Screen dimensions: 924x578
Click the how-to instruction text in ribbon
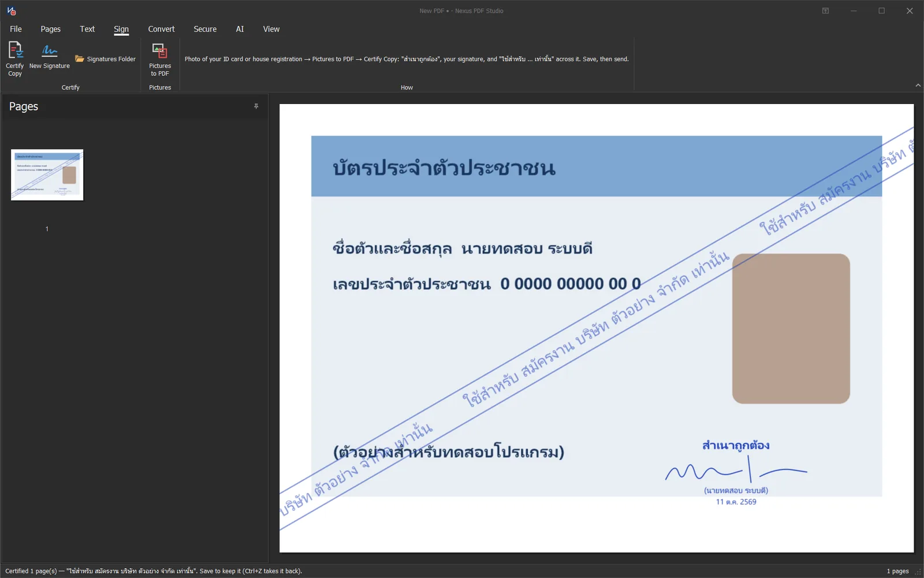407,59
